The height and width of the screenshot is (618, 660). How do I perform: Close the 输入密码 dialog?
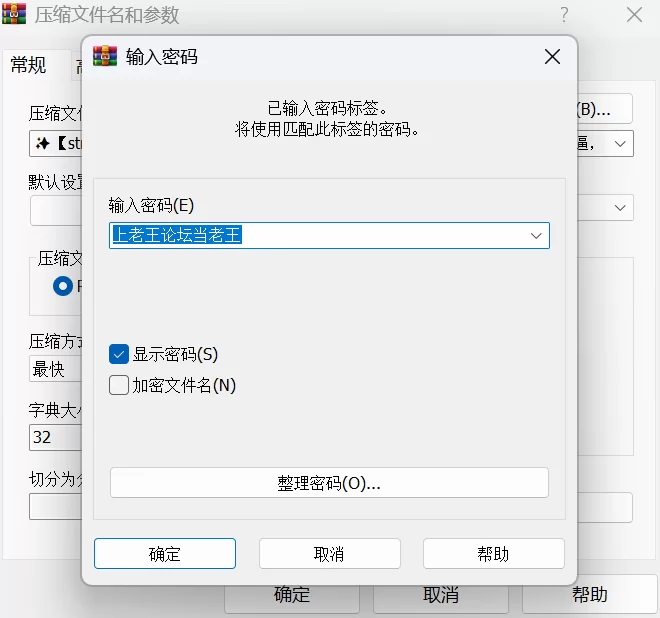pos(552,57)
